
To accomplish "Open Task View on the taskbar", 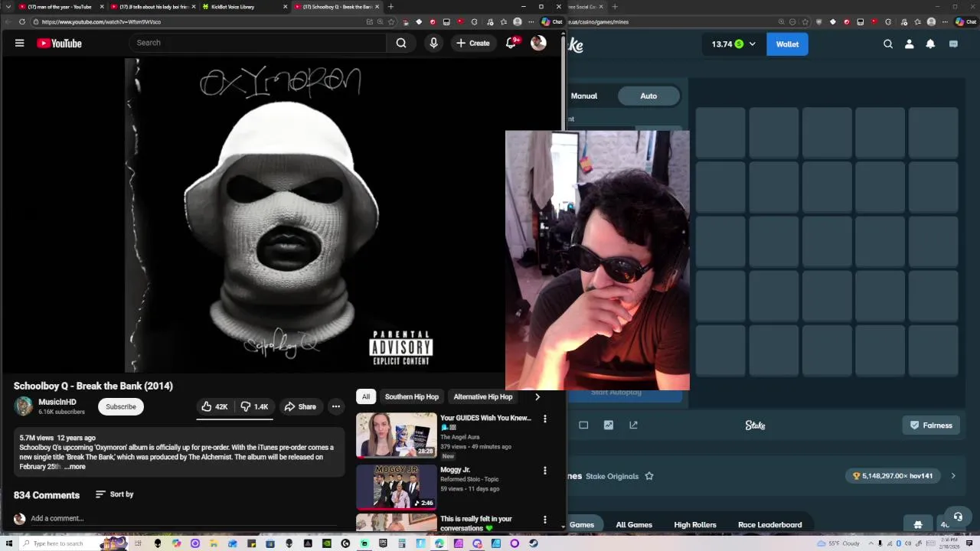I will tap(139, 543).
